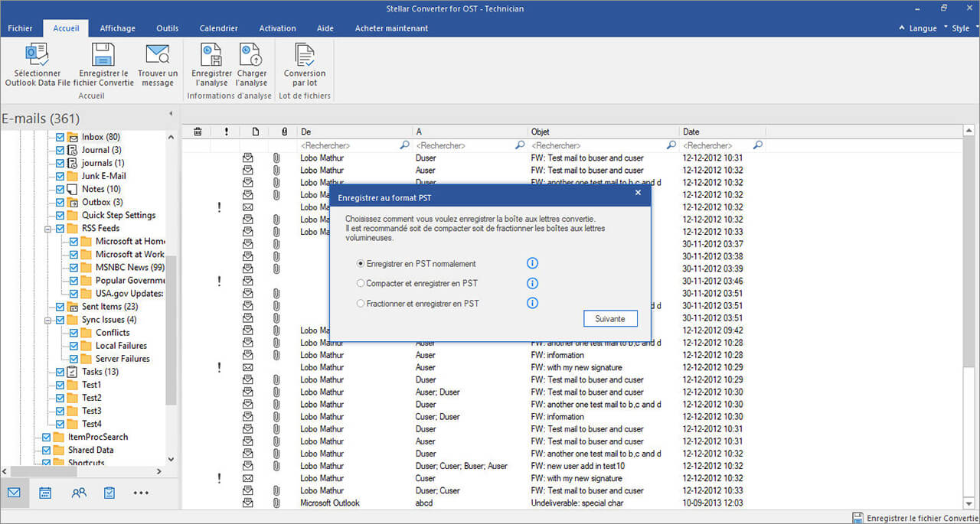Image resolution: width=980 pixels, height=524 pixels.
Task: Uncheck the Junk E-Mail checkbox
Action: coord(60,176)
